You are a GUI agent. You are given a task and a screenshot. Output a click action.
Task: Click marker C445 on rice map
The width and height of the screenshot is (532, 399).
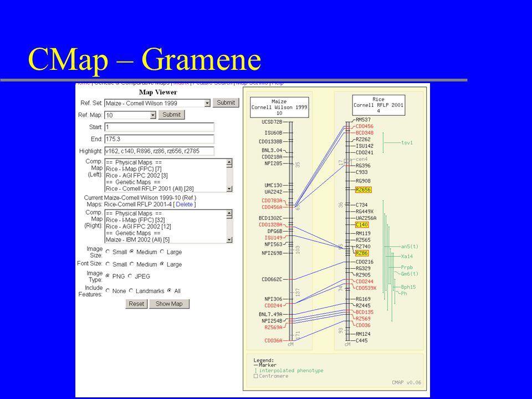pos(362,341)
